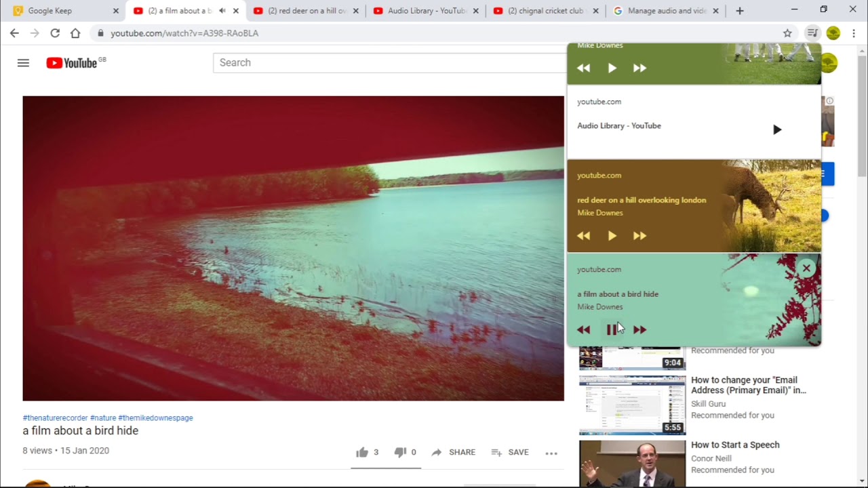Viewport: 868px width, 488px height.
Task: View site info via padlock icon
Action: [x=100, y=33]
